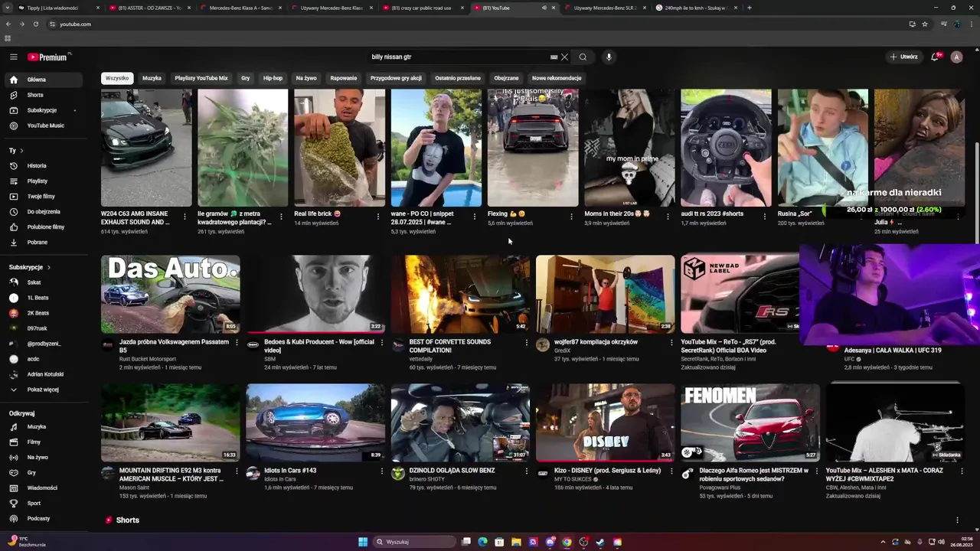Click the Windows taskbar Wyszukaj search box
Image resolution: width=980 pixels, height=551 pixels.
(413, 542)
